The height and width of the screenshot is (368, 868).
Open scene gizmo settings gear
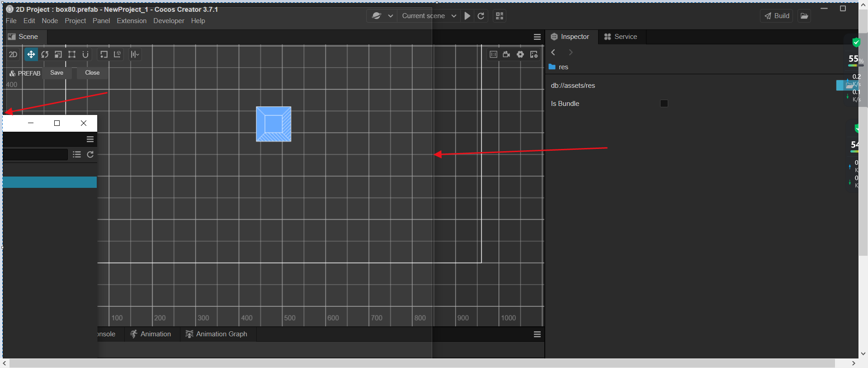[520, 54]
